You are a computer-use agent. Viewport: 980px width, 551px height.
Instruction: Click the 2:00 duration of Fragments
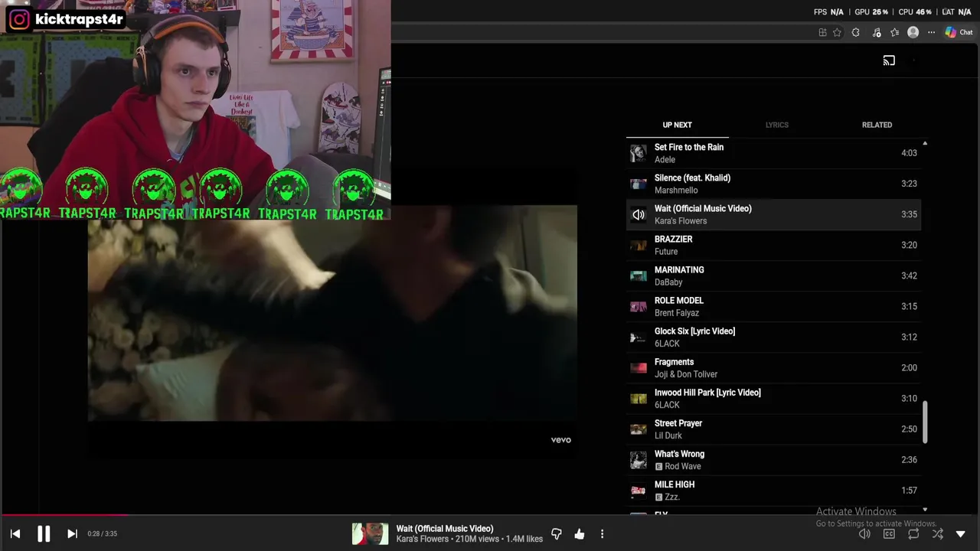point(909,367)
